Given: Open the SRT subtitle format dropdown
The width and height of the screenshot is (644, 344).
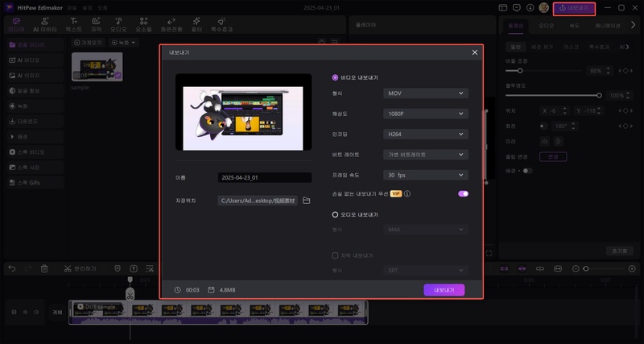Looking at the screenshot, I should pyautogui.click(x=426, y=271).
